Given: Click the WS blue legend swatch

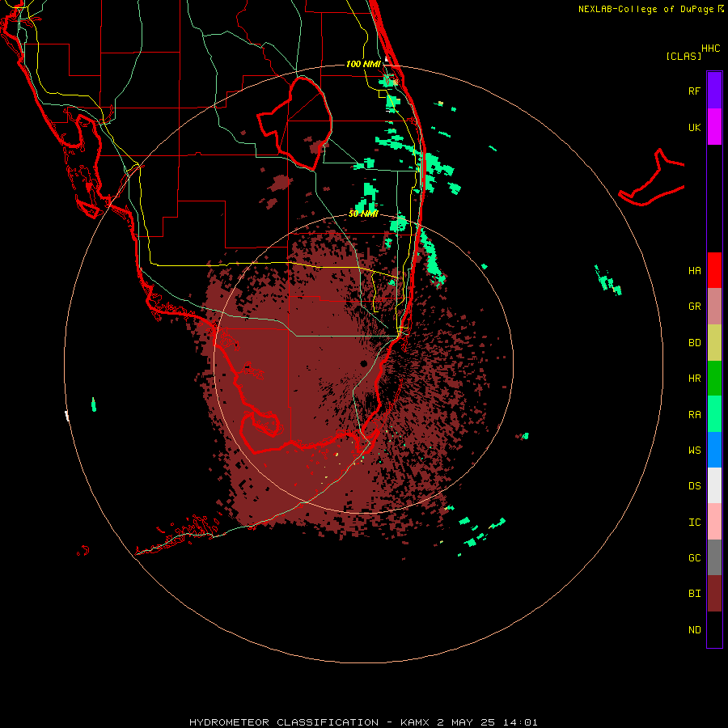Looking at the screenshot, I should coord(714,450).
